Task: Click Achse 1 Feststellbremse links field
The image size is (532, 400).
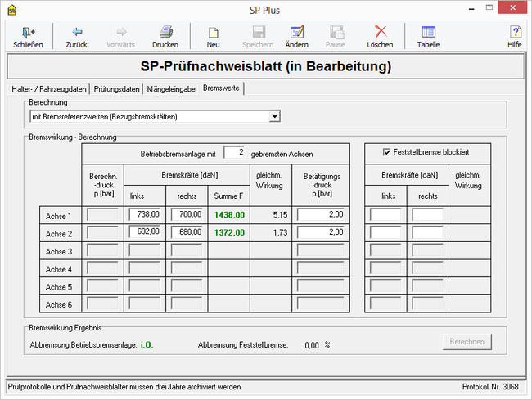Action: [385, 215]
